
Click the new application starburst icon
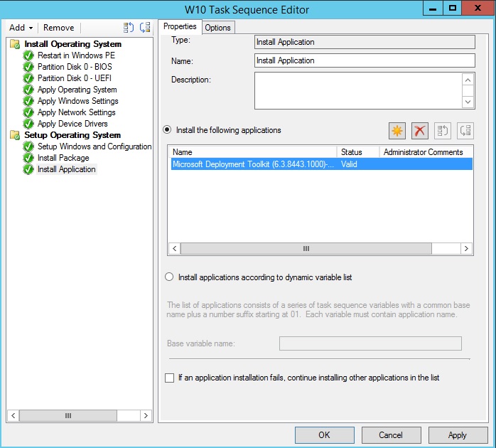397,130
